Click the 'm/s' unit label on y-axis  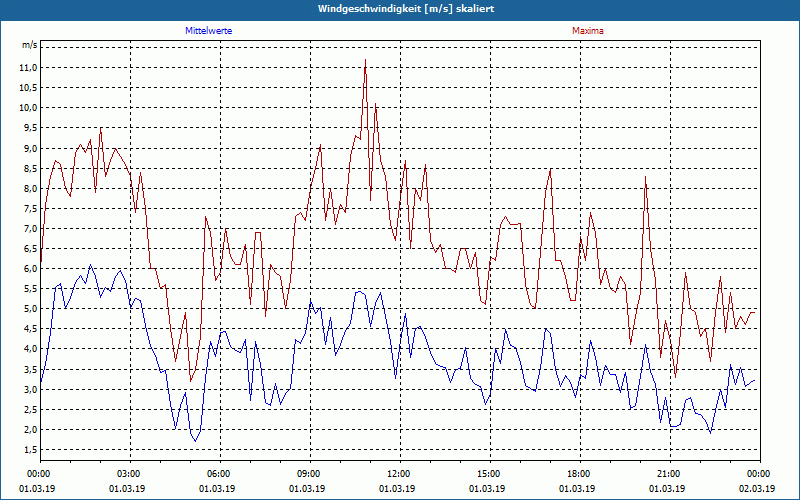pos(29,45)
